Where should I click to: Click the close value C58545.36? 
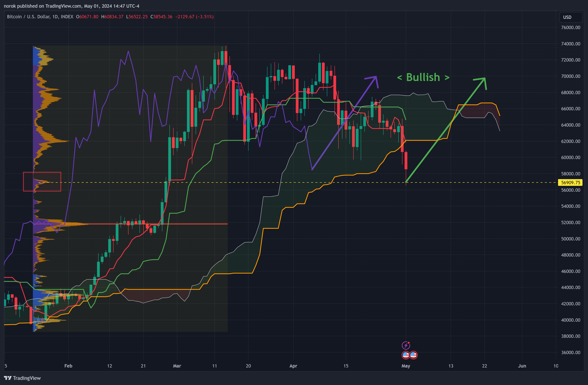(161, 17)
